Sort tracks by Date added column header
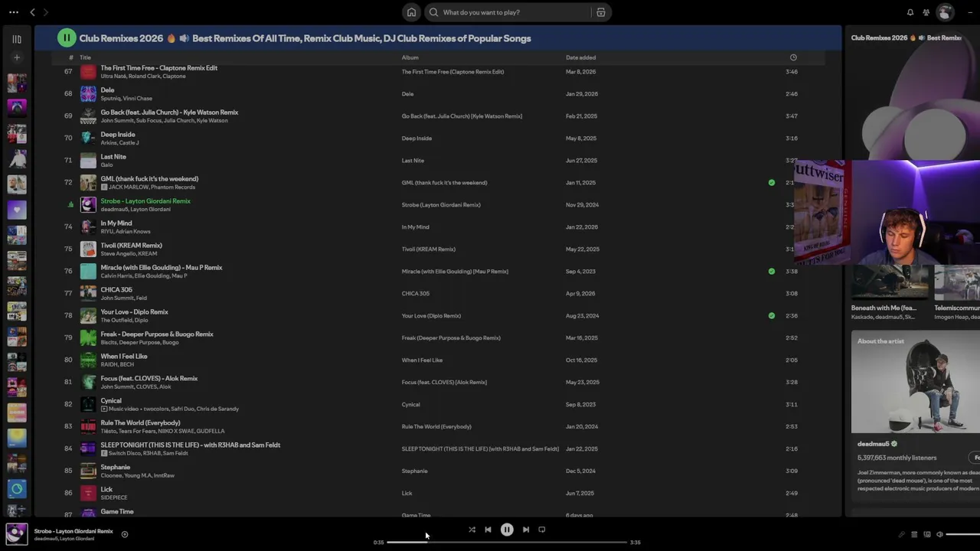The image size is (980, 551). [580, 57]
